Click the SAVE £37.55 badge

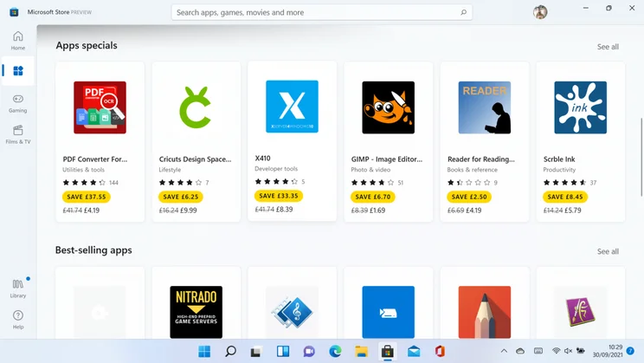[x=87, y=197]
